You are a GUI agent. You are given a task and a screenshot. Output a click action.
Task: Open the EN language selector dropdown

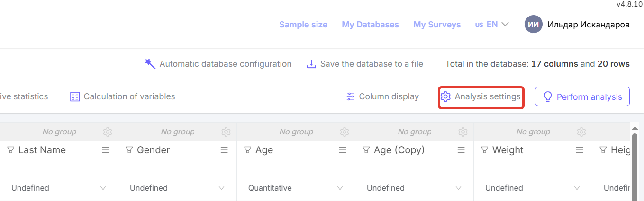click(492, 24)
